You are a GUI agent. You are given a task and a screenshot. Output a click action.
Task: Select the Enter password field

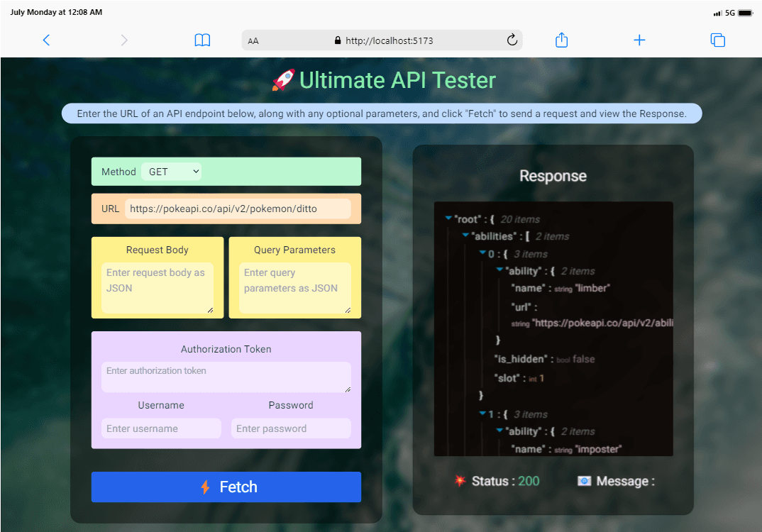(x=291, y=428)
